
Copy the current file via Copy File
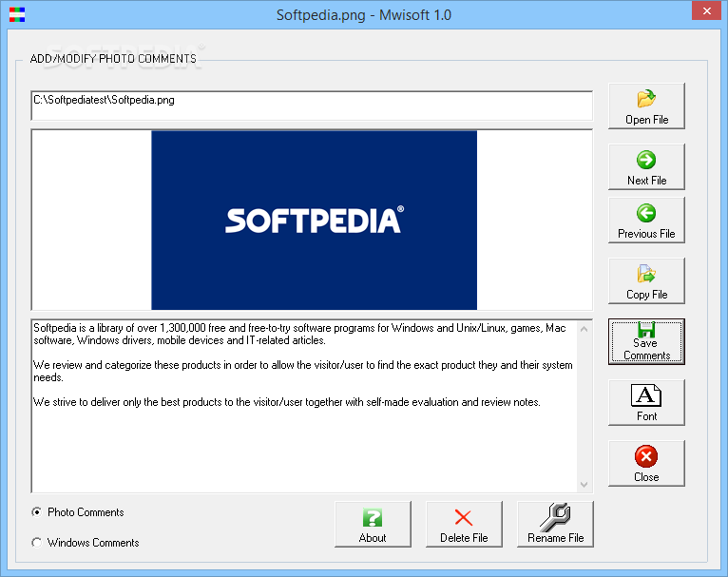(646, 281)
